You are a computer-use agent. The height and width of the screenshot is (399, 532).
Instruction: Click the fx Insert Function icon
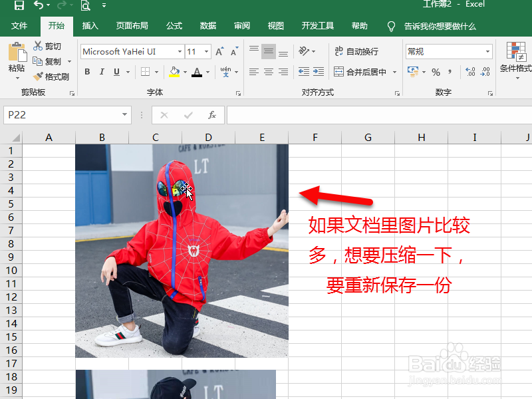coord(212,115)
